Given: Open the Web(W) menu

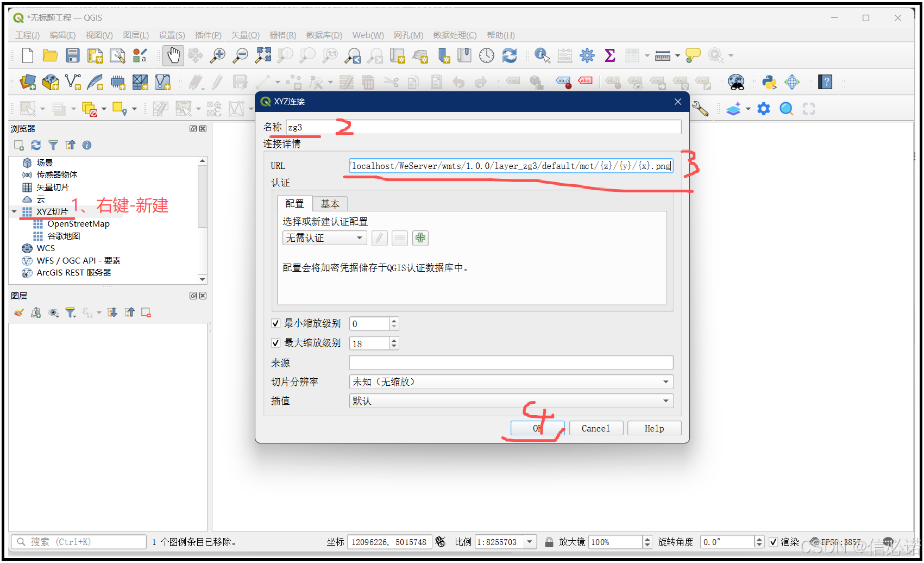Looking at the screenshot, I should pyautogui.click(x=367, y=35).
